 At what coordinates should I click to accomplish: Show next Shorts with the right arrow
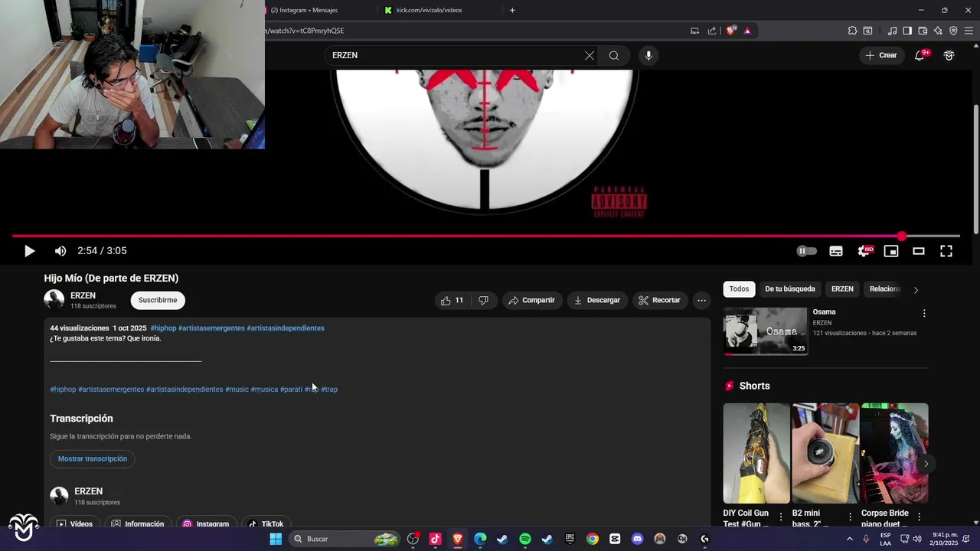[926, 464]
